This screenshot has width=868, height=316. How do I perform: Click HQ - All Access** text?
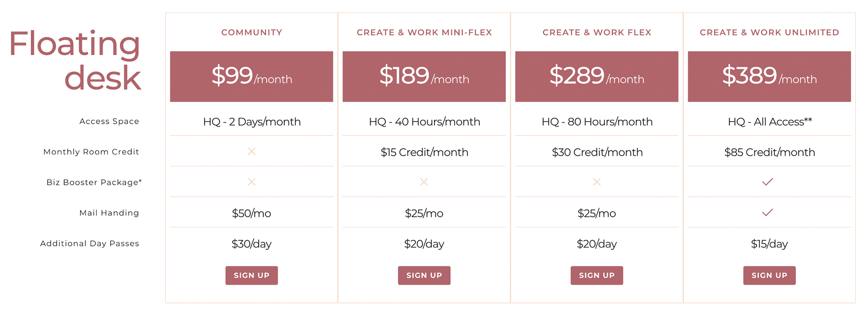(x=769, y=121)
